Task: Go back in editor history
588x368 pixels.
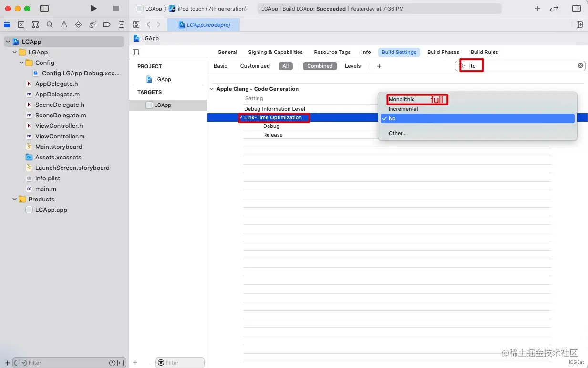Action: pyautogui.click(x=149, y=25)
